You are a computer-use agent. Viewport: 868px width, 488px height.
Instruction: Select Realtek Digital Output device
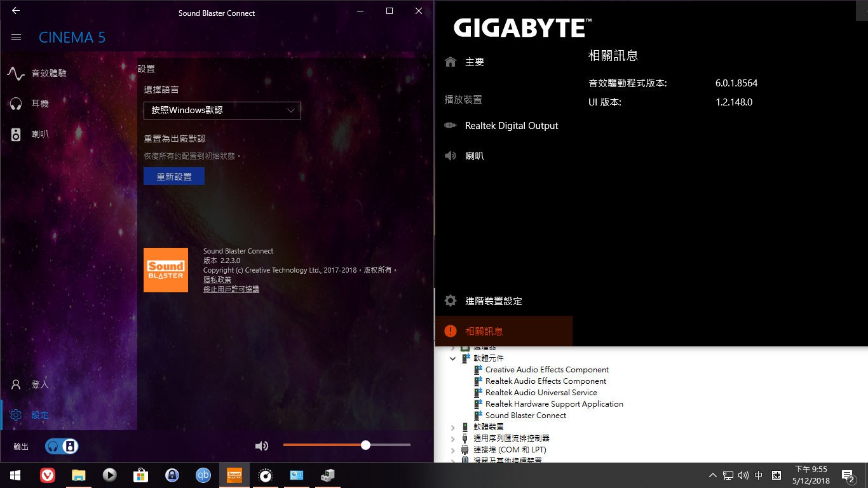(503, 126)
